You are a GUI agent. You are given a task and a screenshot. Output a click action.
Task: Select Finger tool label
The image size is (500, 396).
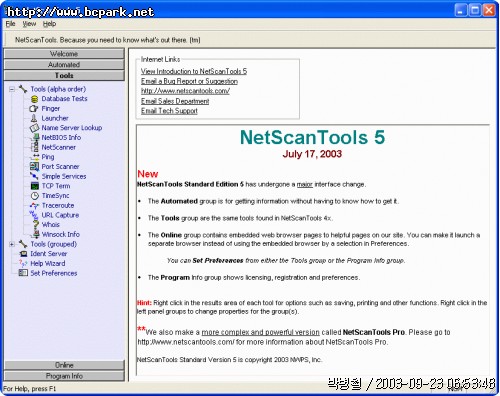click(x=51, y=109)
